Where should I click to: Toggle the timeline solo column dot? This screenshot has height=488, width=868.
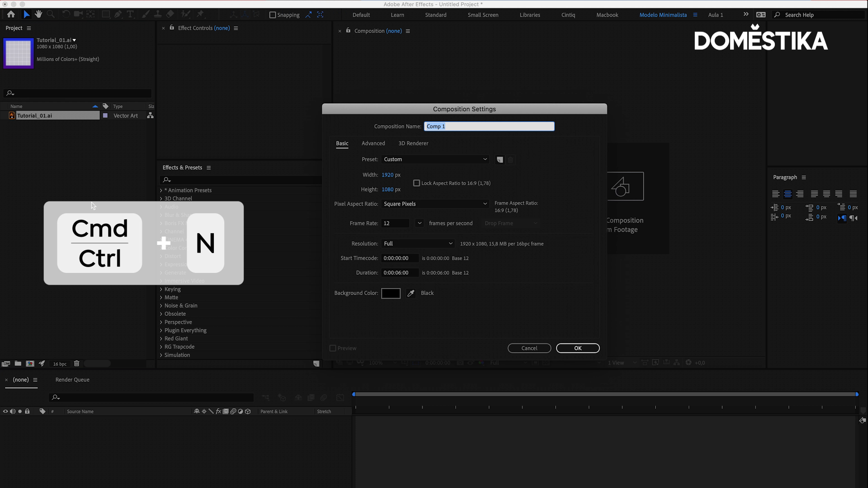tap(20, 412)
